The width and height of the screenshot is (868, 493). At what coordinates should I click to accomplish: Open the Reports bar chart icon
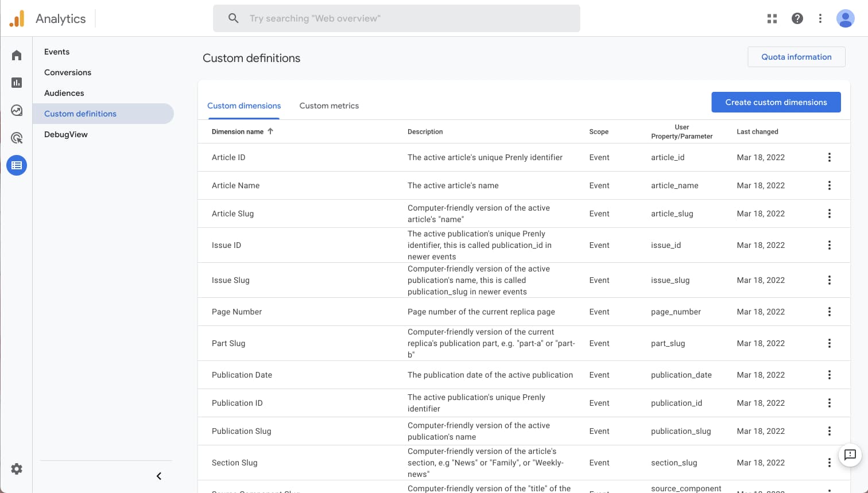pyautogui.click(x=17, y=83)
